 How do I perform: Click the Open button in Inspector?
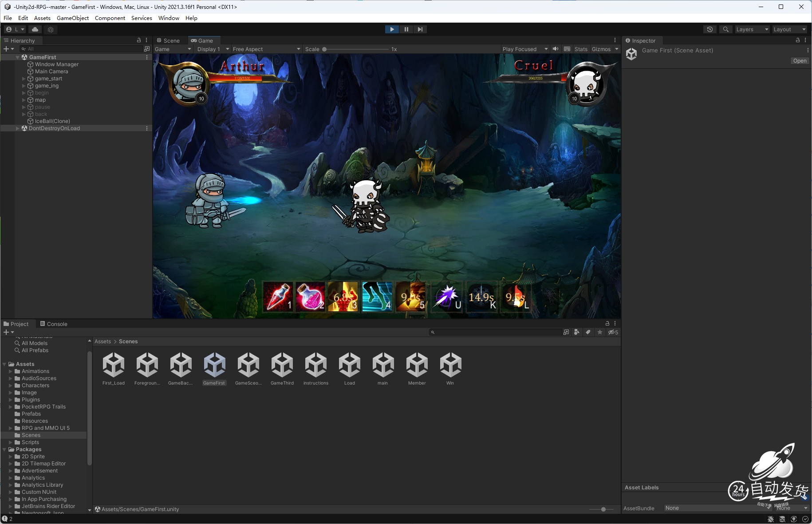(800, 61)
